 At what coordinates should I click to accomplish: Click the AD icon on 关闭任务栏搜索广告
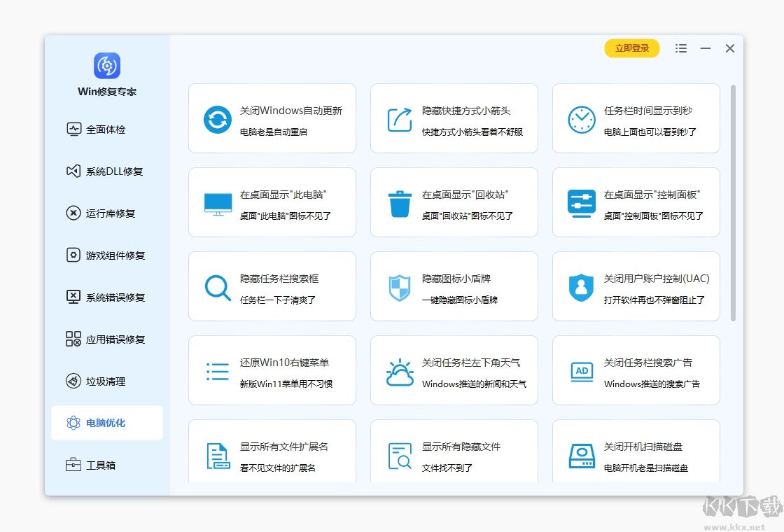(581, 370)
